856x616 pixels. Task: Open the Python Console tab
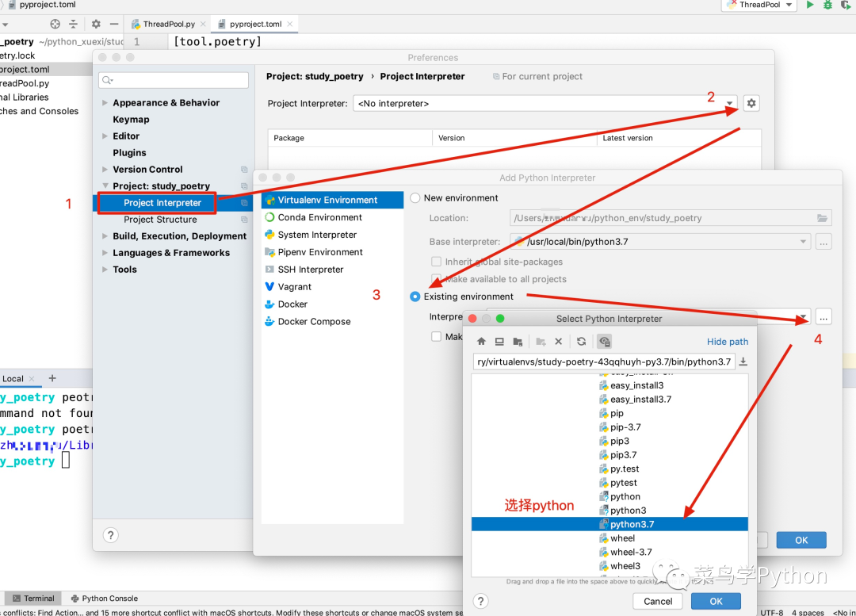[104, 598]
